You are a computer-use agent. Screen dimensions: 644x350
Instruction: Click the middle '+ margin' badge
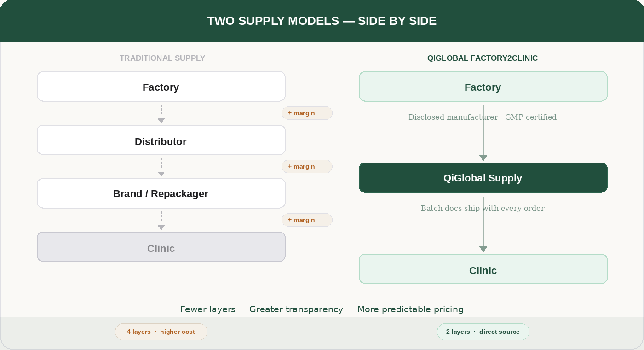(x=307, y=166)
